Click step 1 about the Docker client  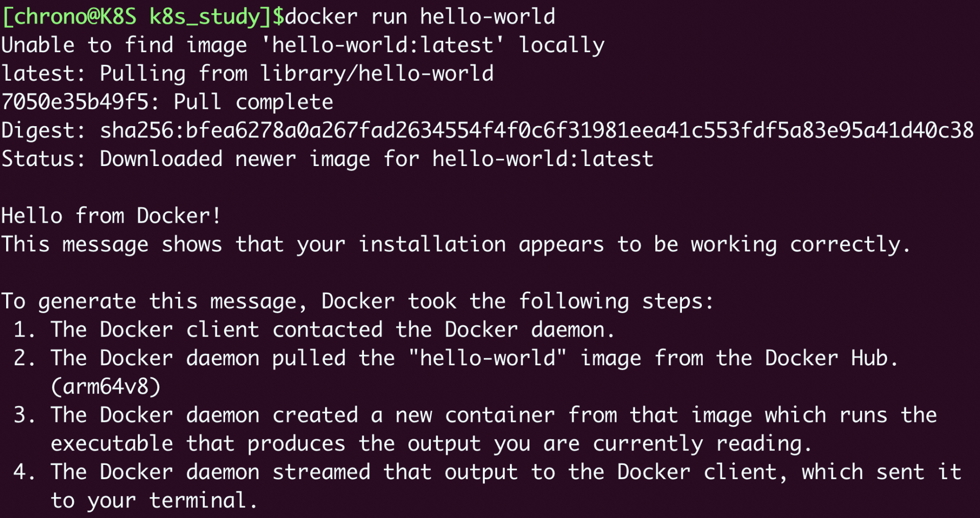pos(314,330)
